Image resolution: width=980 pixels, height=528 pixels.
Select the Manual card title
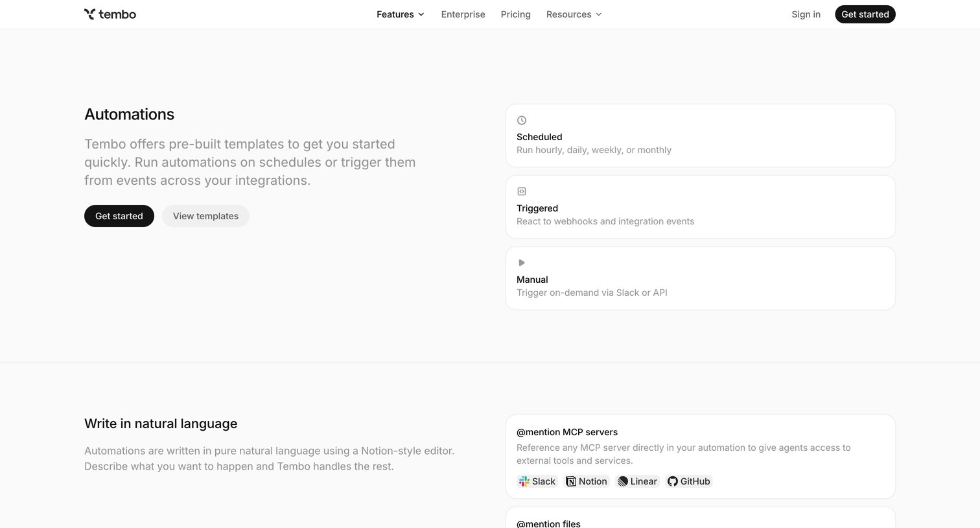[x=532, y=280]
